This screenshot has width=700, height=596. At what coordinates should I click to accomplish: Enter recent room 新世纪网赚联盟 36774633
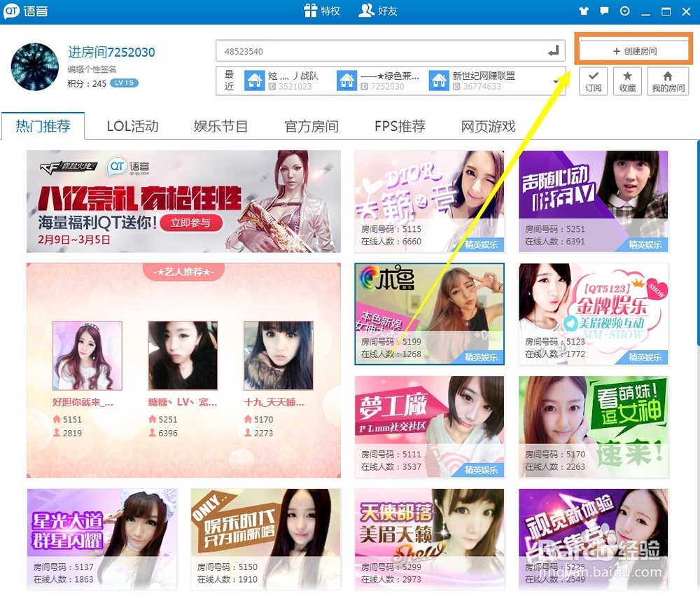coord(472,81)
